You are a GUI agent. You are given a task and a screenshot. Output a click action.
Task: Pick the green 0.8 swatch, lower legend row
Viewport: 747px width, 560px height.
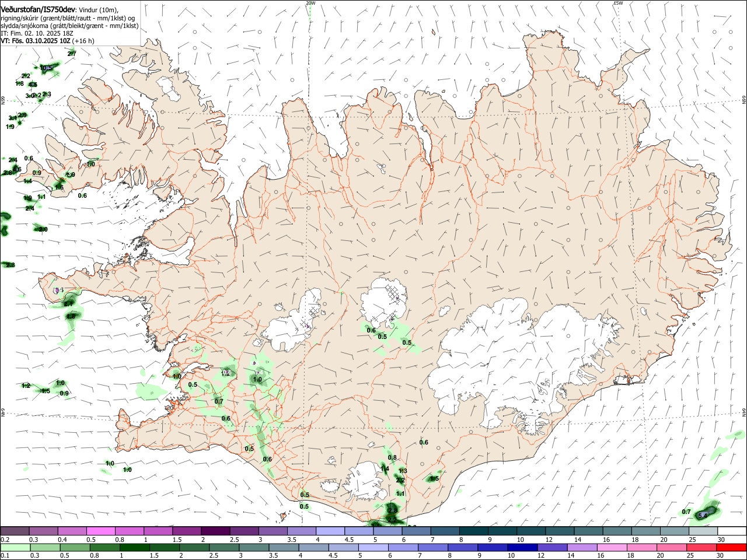pos(104,547)
